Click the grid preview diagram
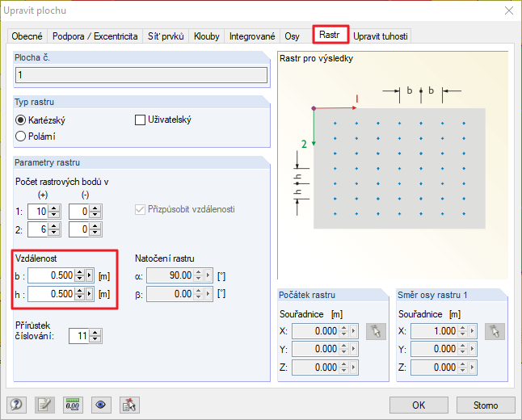Image resolution: width=522 pixels, height=420 pixels. tap(393, 166)
